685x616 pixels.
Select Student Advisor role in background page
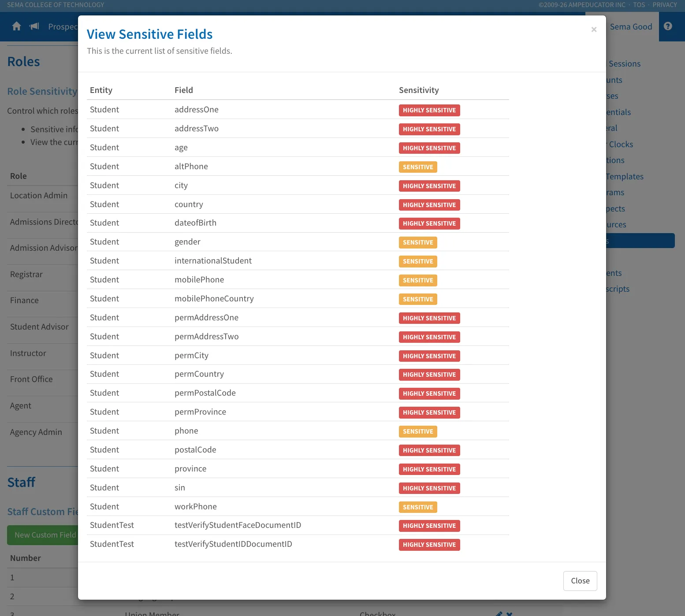39,327
